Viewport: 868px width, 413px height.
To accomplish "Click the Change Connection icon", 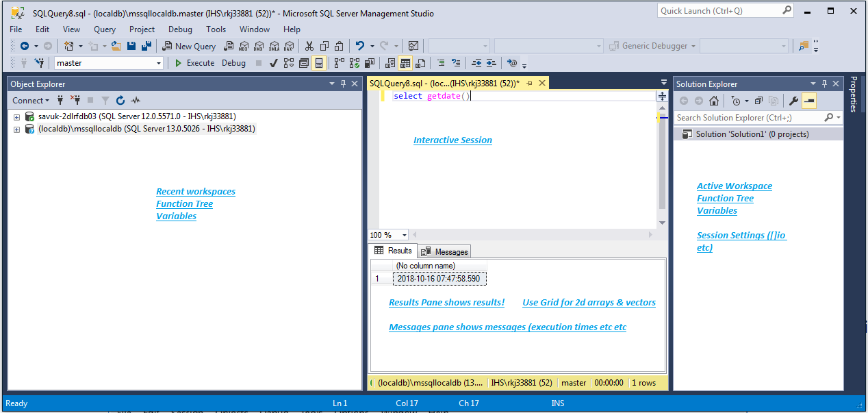I will (x=40, y=63).
